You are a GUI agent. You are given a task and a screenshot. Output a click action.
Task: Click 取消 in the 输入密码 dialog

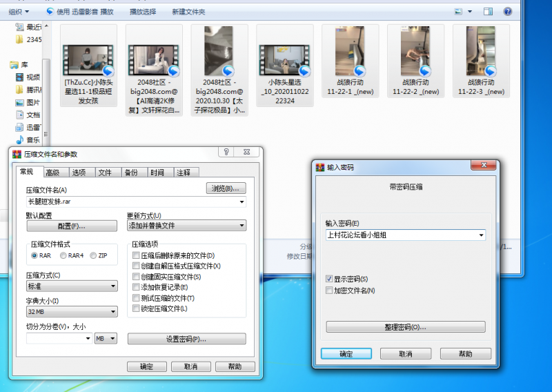(406, 353)
